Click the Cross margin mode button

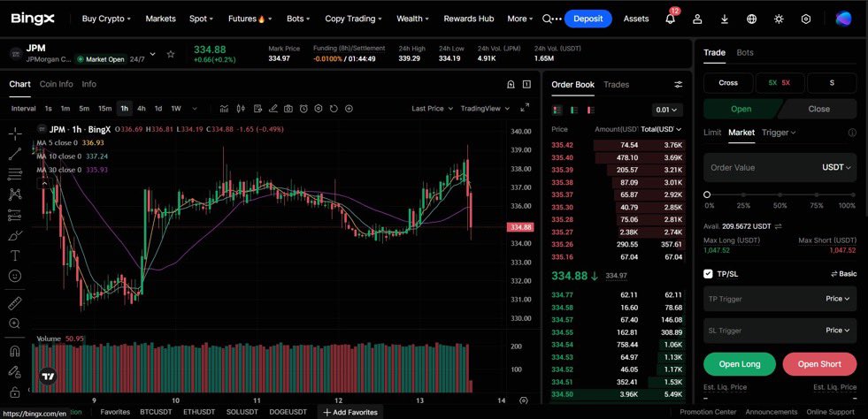tap(728, 83)
